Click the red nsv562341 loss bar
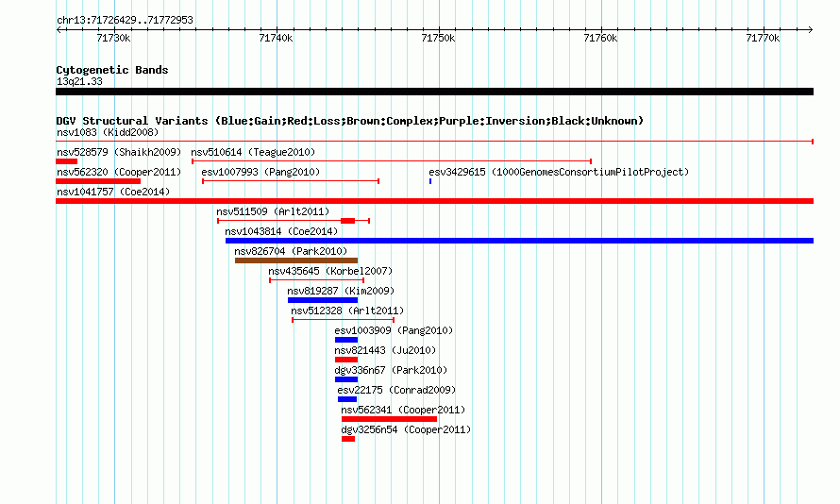Screen dimensions: 840x504 pos(390,419)
